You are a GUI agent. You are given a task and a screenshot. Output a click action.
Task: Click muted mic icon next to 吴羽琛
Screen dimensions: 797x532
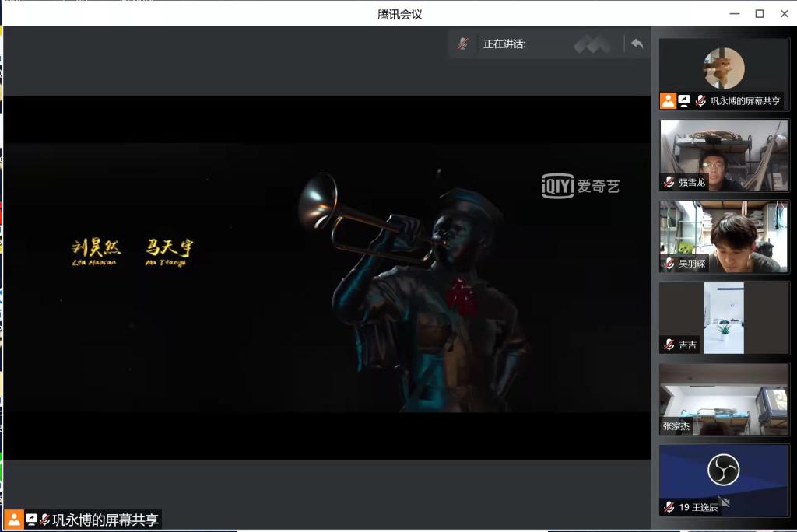669,264
